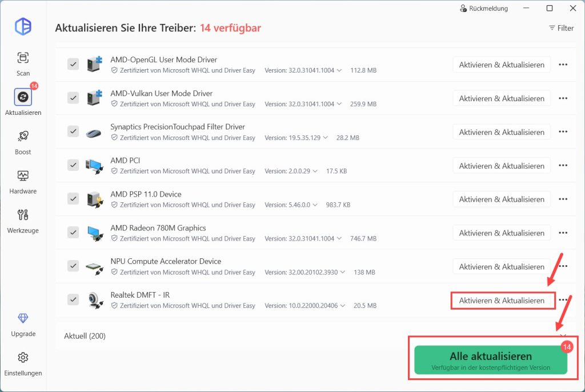The height and width of the screenshot is (392, 585).
Task: Click Aktivieren & Aktualisieren for AMD PCI
Action: click(x=502, y=165)
